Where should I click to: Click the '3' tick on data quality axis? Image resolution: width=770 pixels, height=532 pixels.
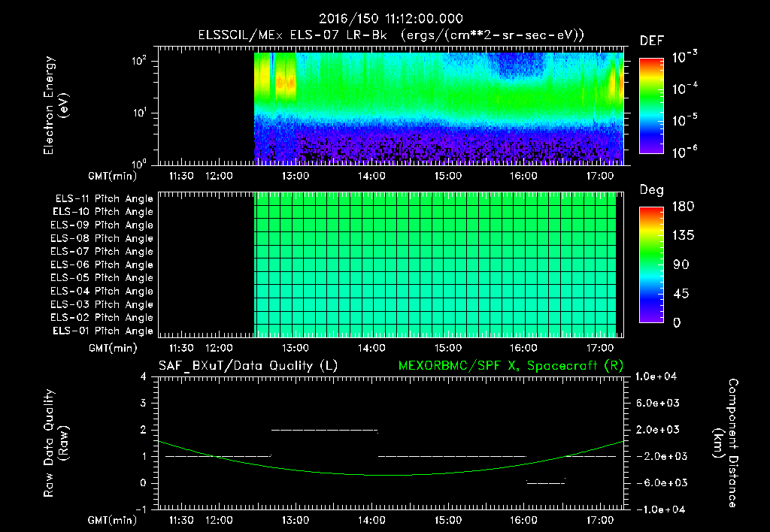point(144,404)
